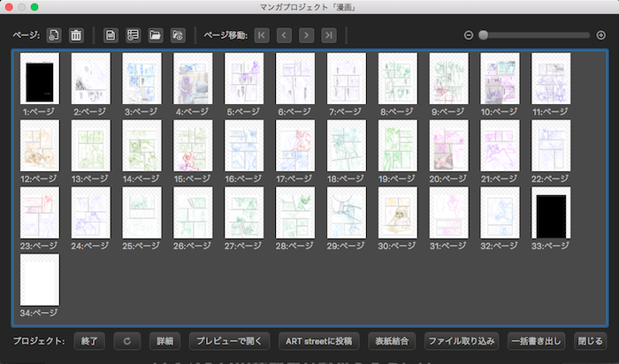
Task: Click the page list settings icon
Action: point(133,35)
